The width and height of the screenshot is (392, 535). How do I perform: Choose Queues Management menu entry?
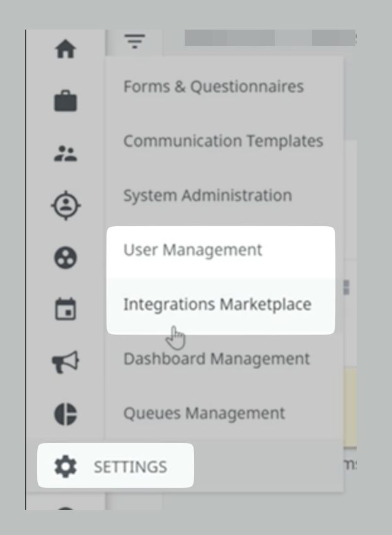pyautogui.click(x=204, y=413)
